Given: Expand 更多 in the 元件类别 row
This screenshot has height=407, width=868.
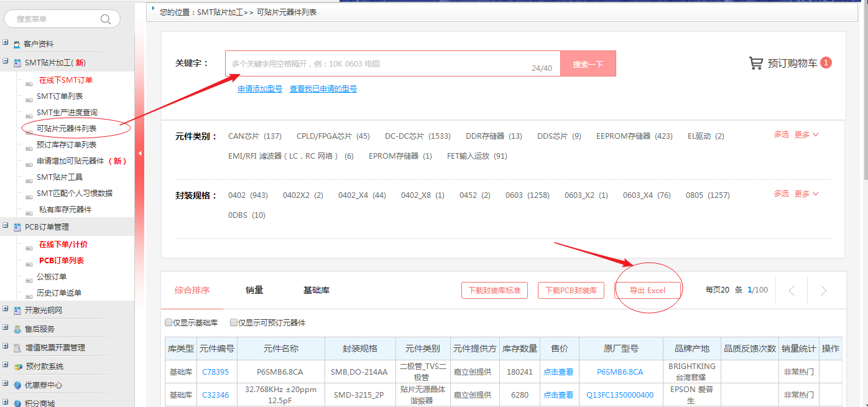Looking at the screenshot, I should pyautogui.click(x=806, y=134).
